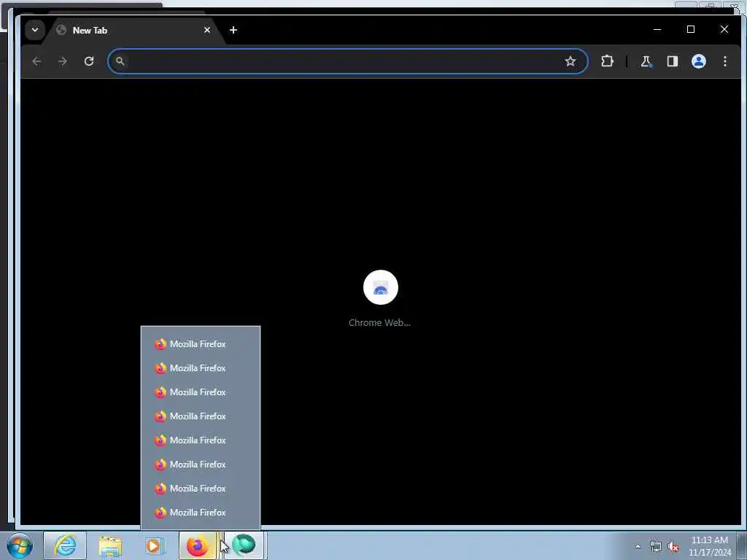Image resolution: width=747 pixels, height=560 pixels.
Task: Open Windows Explorer folder on taskbar
Action: (110, 545)
